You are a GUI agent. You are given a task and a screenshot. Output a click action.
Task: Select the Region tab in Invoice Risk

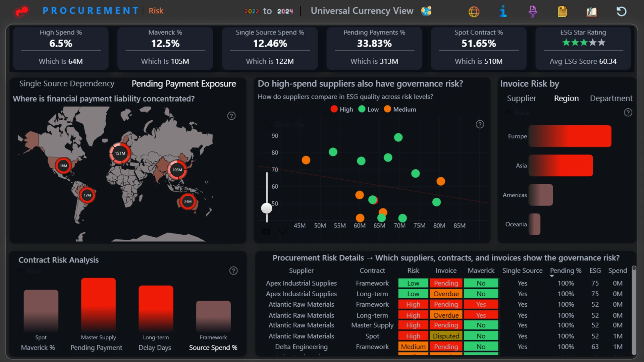coord(566,98)
